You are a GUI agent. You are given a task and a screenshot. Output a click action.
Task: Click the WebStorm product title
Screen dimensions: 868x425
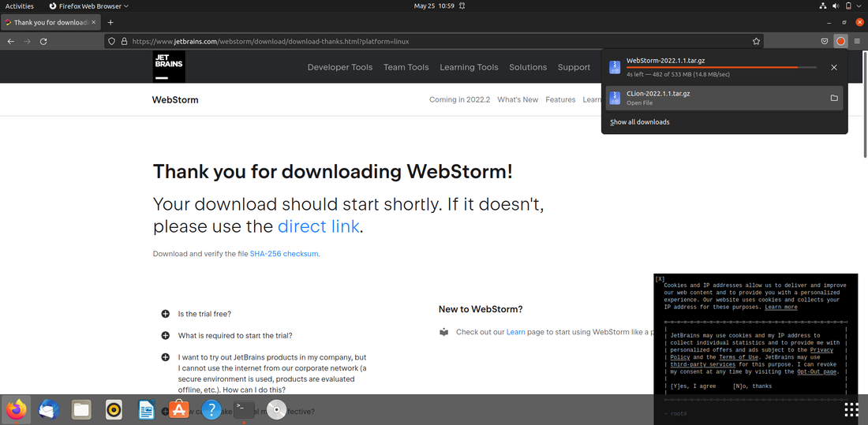pyautogui.click(x=175, y=99)
